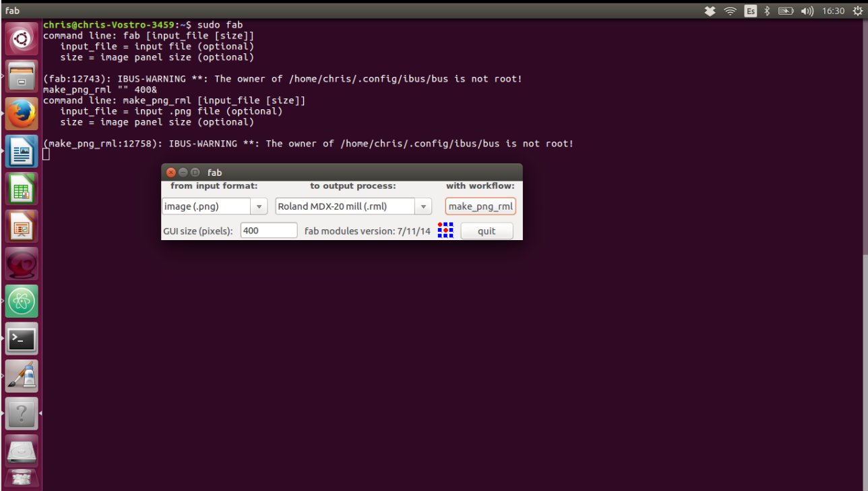The image size is (868, 491).
Task: Click the 'sudo fab' command text
Action: pyautogui.click(x=220, y=25)
